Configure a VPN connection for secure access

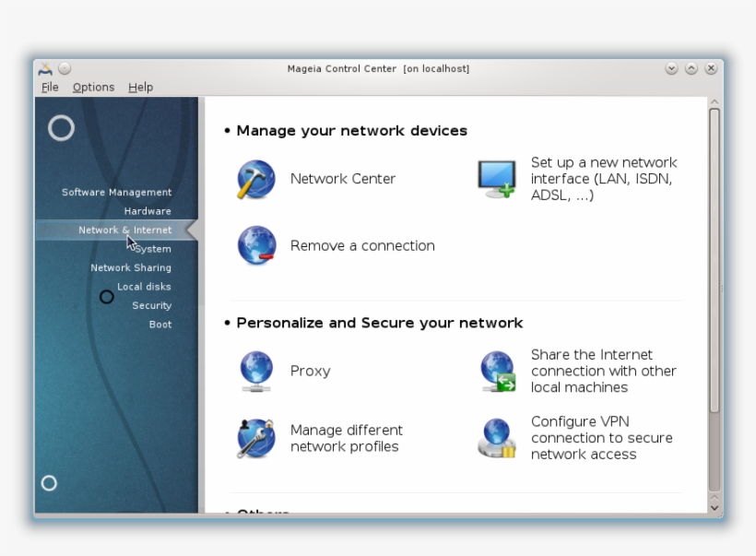[x=496, y=437]
